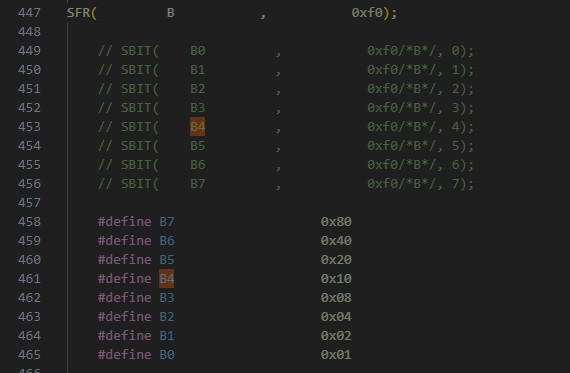Click line number 461 in gutter
Viewport: 570px width, 373px height.
coord(29,279)
